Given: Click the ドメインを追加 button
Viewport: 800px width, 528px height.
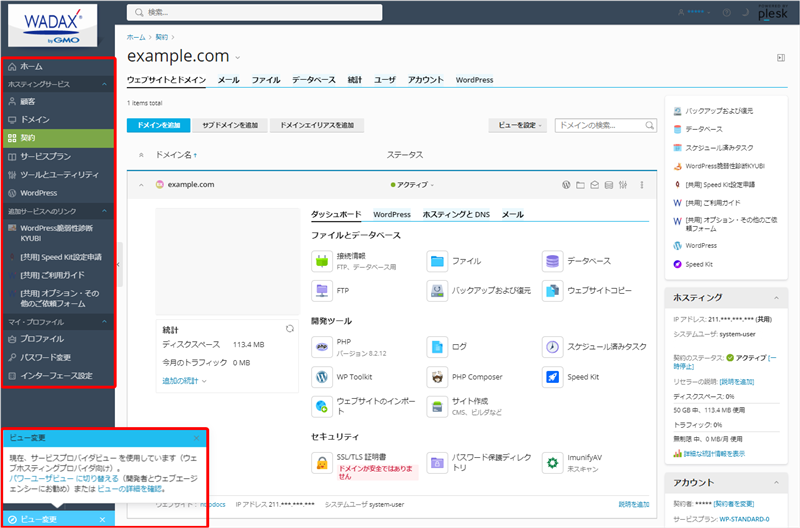Looking at the screenshot, I should coord(159,125).
